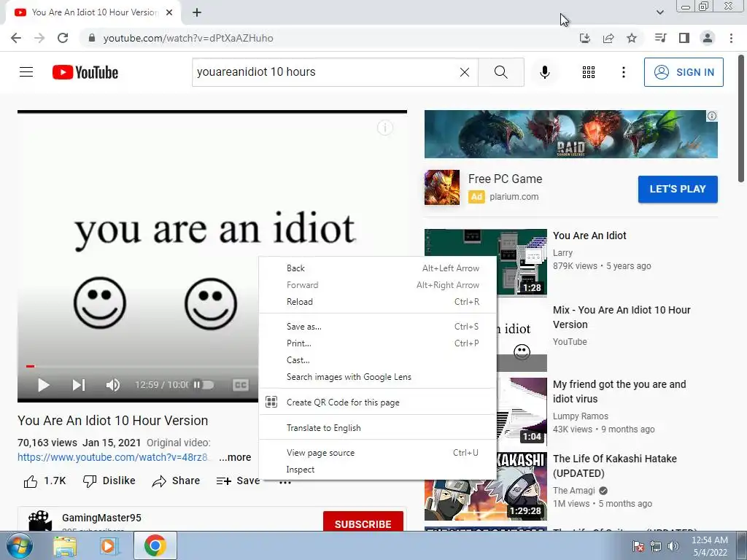
Task: Save the video to a playlist
Action: pyautogui.click(x=238, y=481)
